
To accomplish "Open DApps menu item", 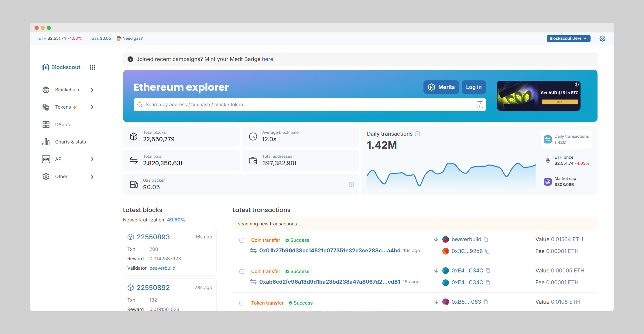I will [x=69, y=124].
